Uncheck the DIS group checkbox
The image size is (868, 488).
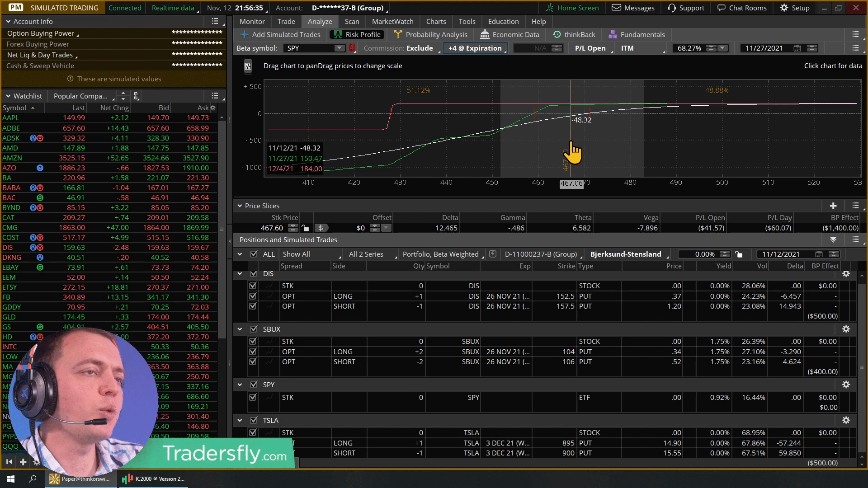click(x=254, y=274)
